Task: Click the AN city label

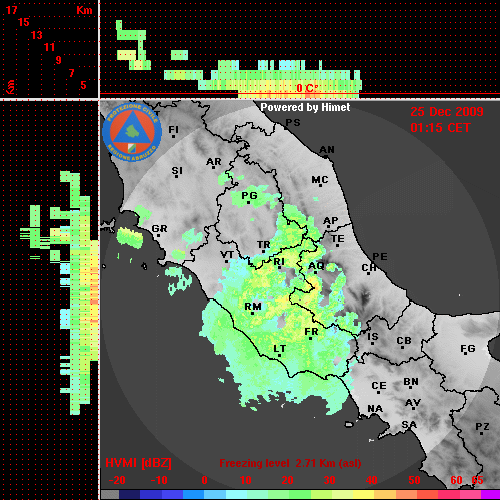Action: [x=327, y=150]
